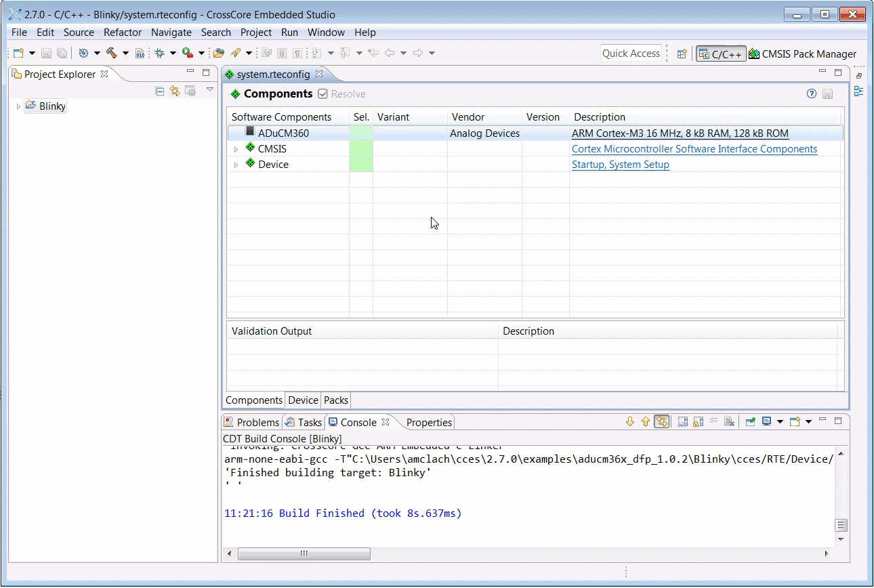Open the Project menu
The height and width of the screenshot is (588, 874).
coord(256,33)
